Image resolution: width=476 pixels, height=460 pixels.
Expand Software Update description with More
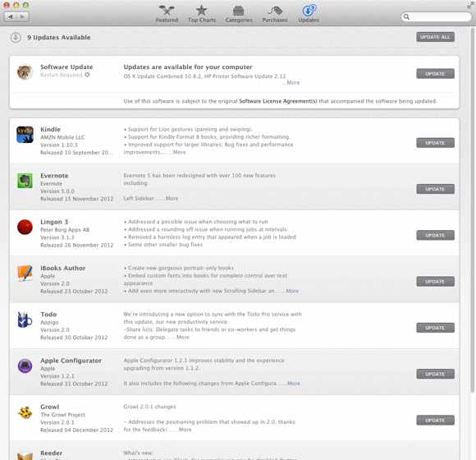[293, 83]
